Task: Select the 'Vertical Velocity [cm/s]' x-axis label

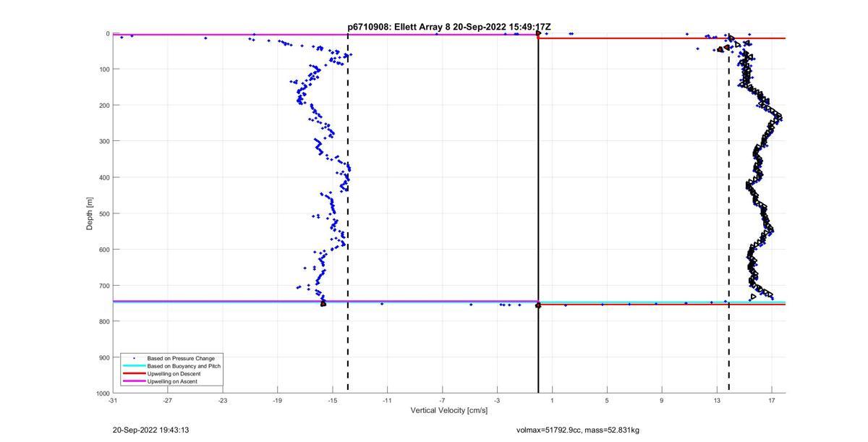Action: 449,410
